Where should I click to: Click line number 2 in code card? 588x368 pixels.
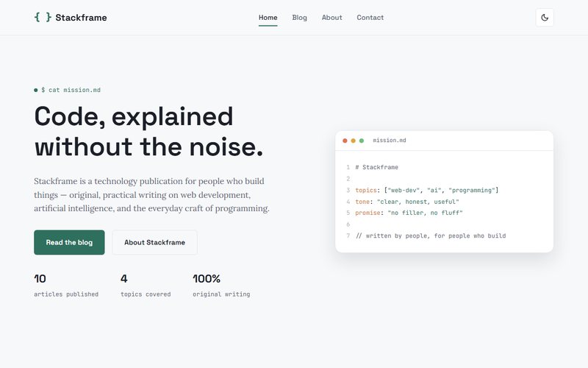tap(348, 179)
